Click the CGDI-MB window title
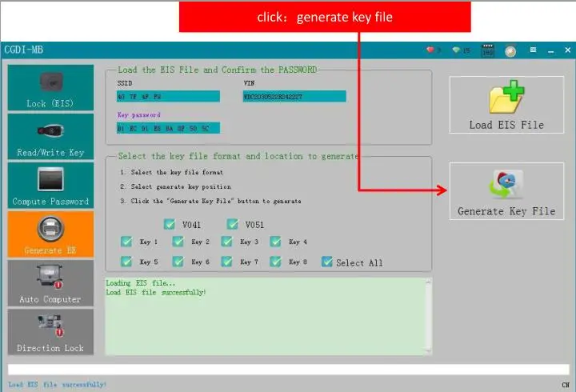576x392 pixels. 24,50
